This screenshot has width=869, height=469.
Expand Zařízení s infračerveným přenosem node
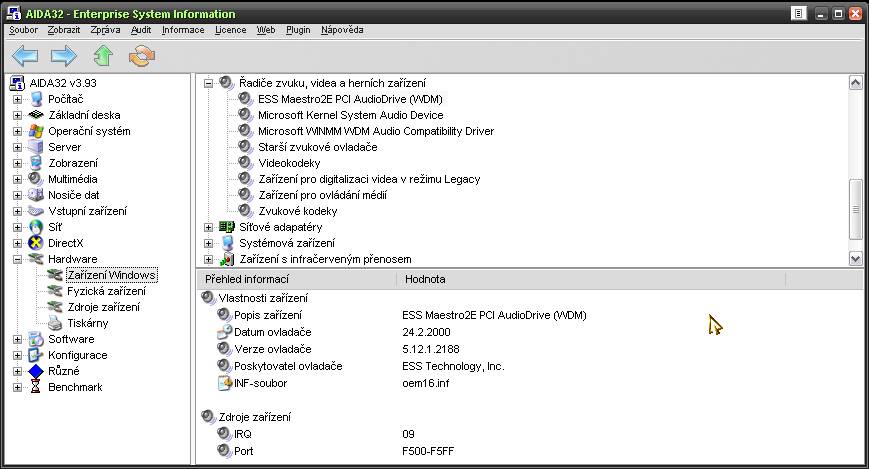[x=208, y=259]
